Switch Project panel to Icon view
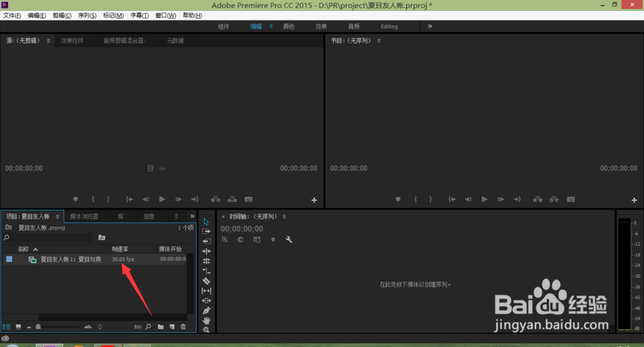 19,327
